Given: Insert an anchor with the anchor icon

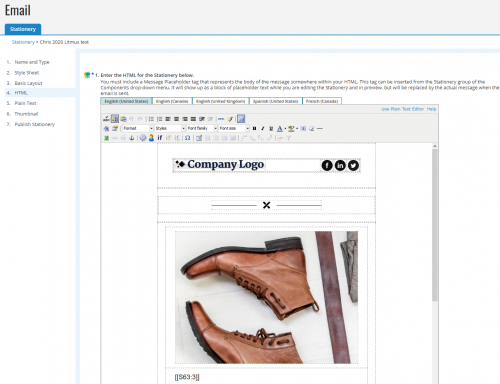Looking at the screenshot, I should (x=132, y=138).
